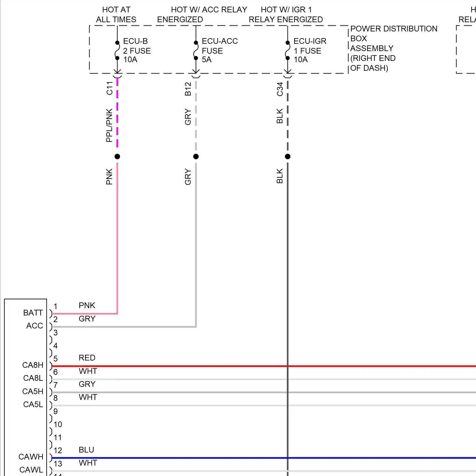Click pin number 11
476x476 pixels.
(58, 438)
